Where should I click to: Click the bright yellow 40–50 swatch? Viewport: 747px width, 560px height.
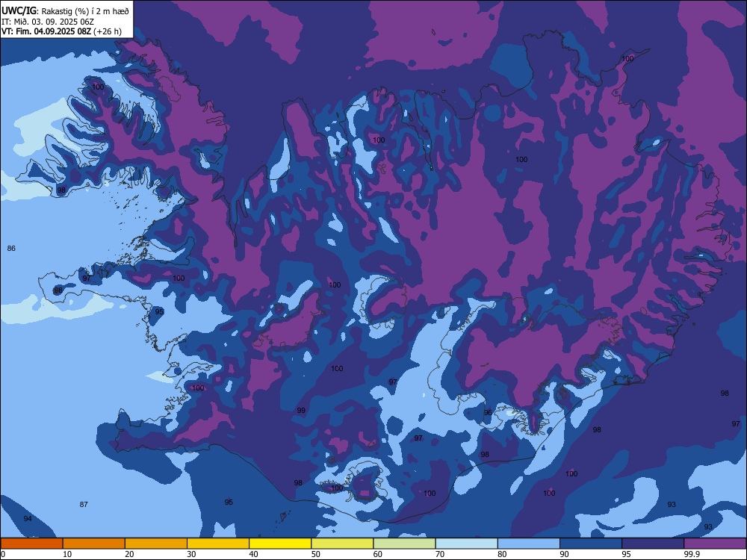(280, 544)
